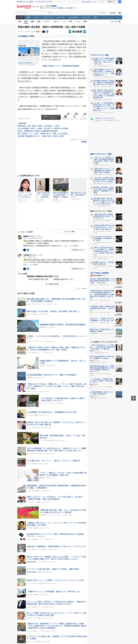138x644 pixels.
Task: Open the comment count bubble showing 207
Action: (x=33, y=32)
